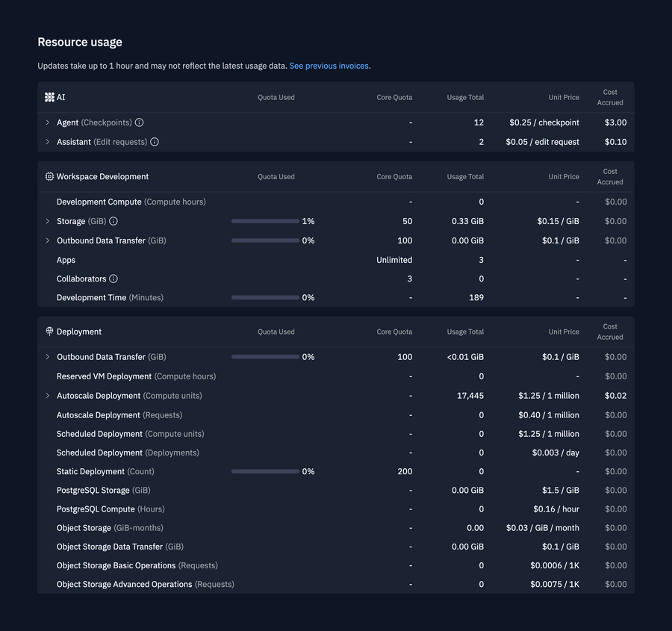
Task: Click the AI section sparkle icon
Action: click(x=49, y=97)
